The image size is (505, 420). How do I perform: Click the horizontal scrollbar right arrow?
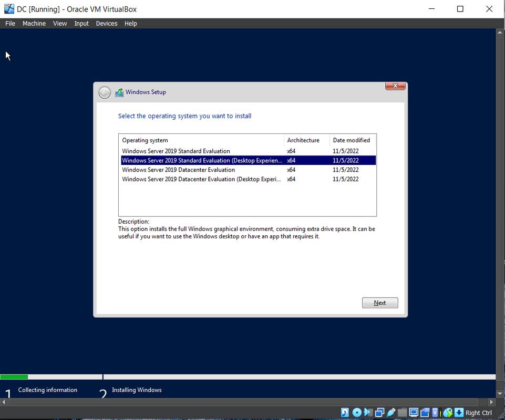491,402
